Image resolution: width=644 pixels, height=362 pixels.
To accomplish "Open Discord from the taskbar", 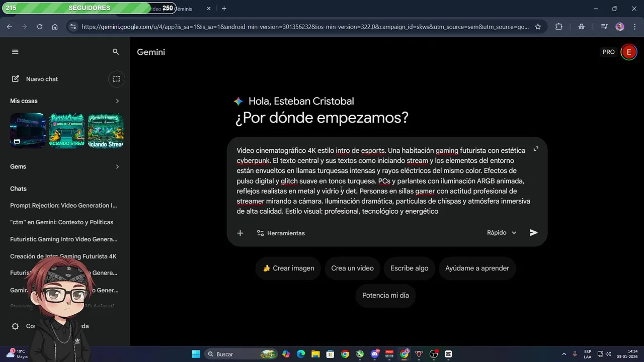I will pyautogui.click(x=375, y=354).
